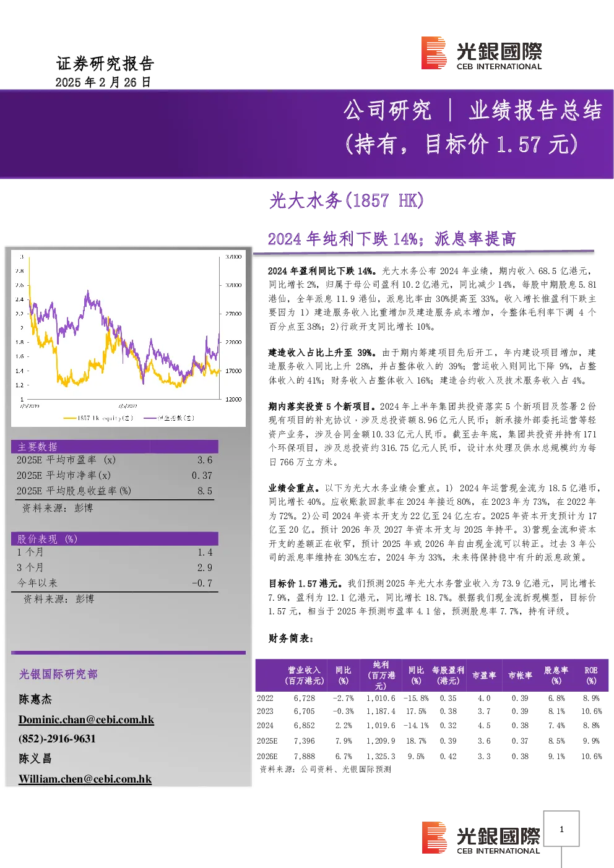Click the '1857 hk equity' chart legend entry
The height and width of the screenshot is (868, 614).
pyautogui.click(x=98, y=418)
